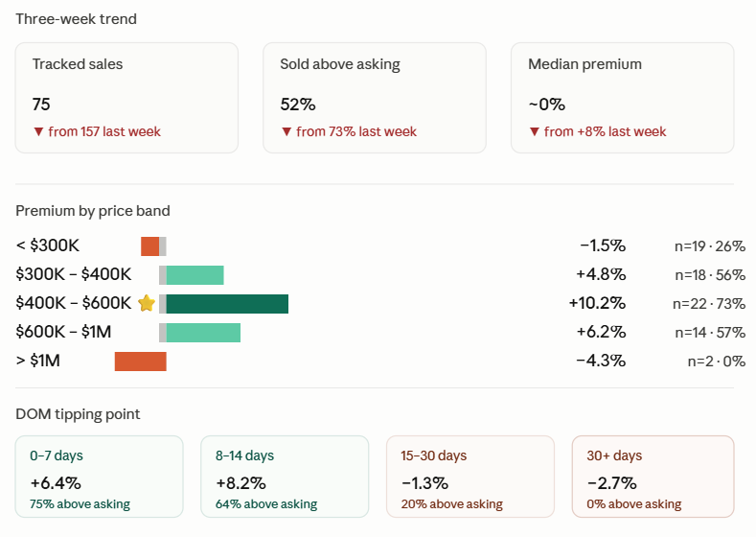
Task: Select the 15–30 days tile
Action: (x=470, y=477)
